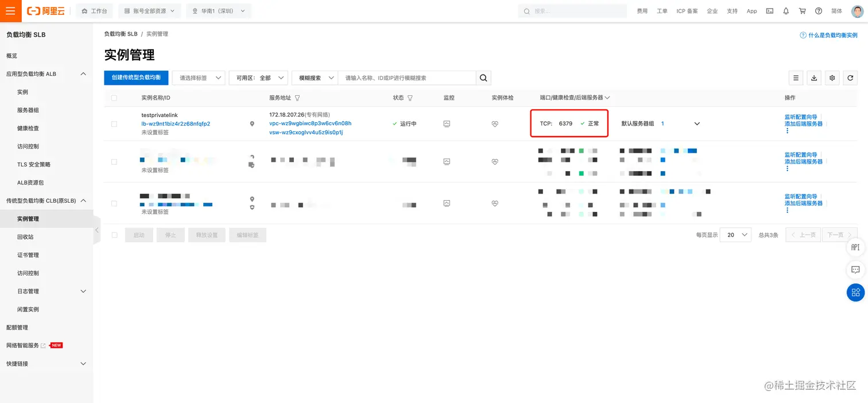Open 可用区：全部 dropdown
Image resolution: width=868 pixels, height=403 pixels.
pyautogui.click(x=258, y=78)
